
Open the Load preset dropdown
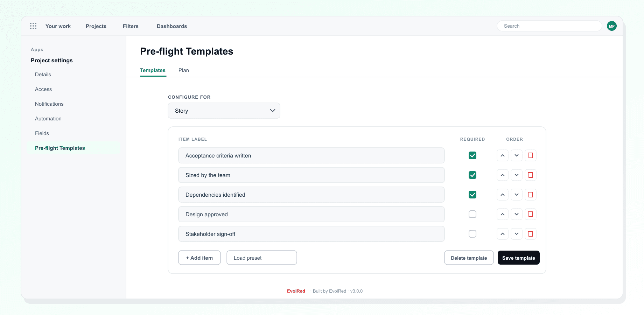(262, 258)
